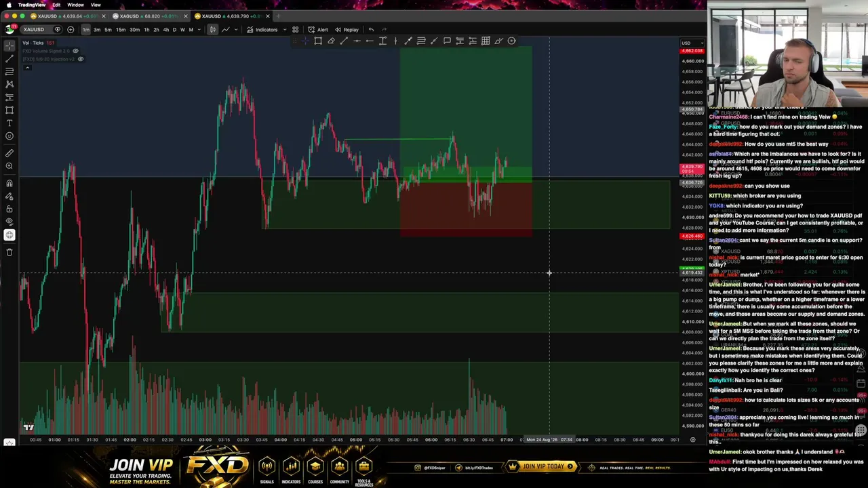The width and height of the screenshot is (868, 488).
Task: Select the trend line tool in left sidebar
Action: pos(9,58)
